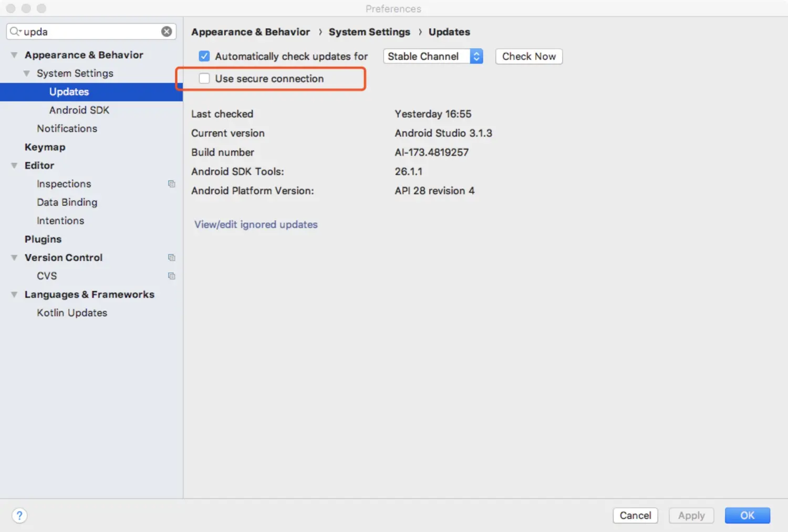This screenshot has width=788, height=532.
Task: Click project-level icon beside CVS
Action: tap(171, 276)
